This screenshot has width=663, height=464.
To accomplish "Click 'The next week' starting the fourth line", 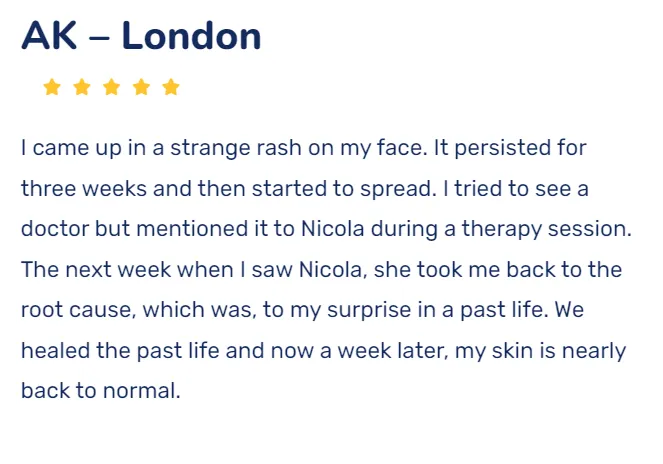I will [96, 269].
